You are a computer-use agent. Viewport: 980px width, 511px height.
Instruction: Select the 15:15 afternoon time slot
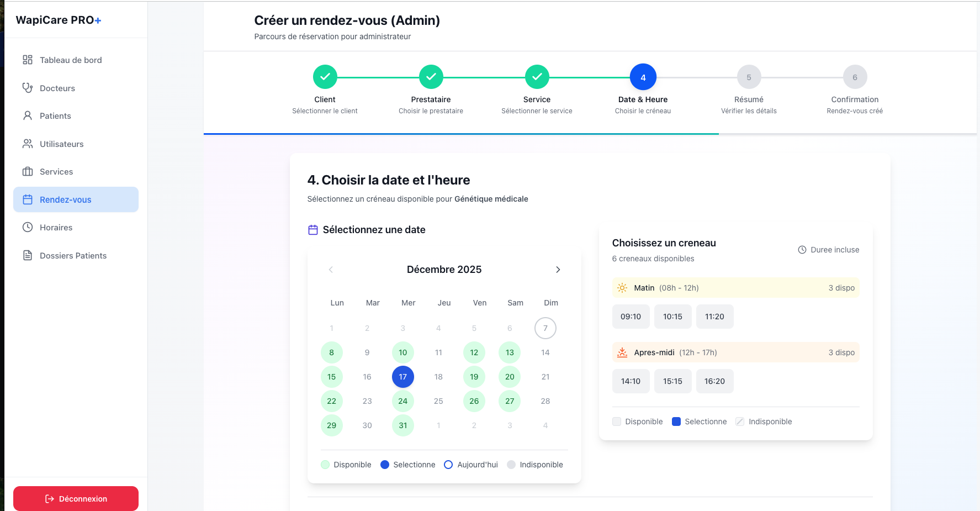click(x=672, y=381)
